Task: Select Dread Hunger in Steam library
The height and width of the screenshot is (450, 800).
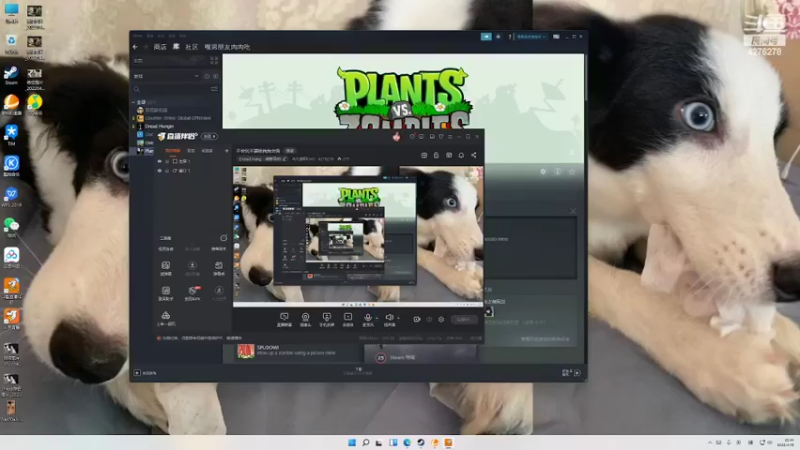Action: pos(159,126)
